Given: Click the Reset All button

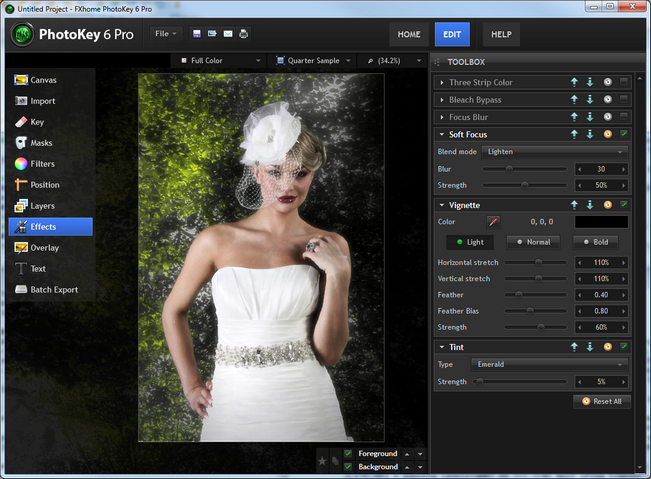Looking at the screenshot, I should [602, 401].
